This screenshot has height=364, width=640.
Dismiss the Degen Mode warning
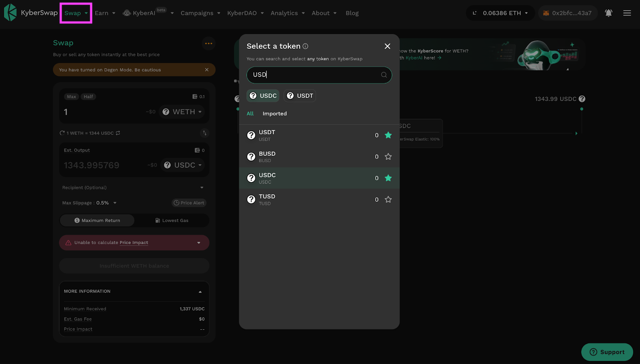(207, 70)
